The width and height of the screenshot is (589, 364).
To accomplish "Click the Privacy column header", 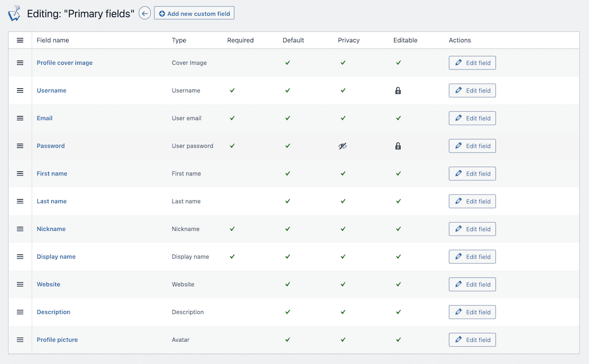I will (x=349, y=40).
